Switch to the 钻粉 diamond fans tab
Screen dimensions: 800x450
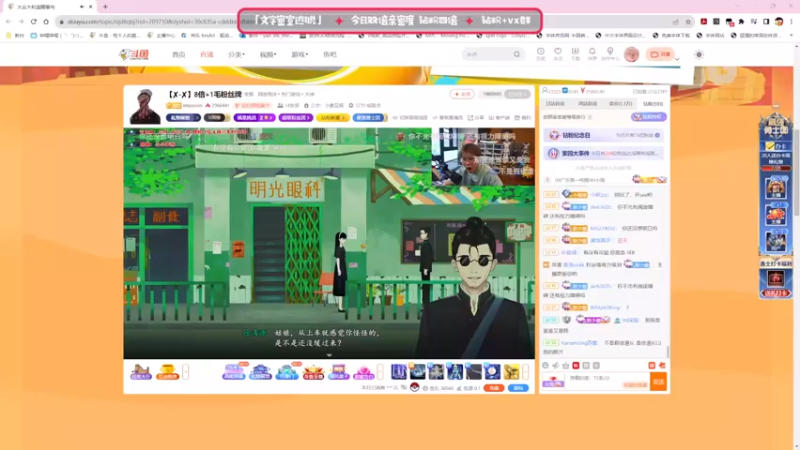[653, 104]
